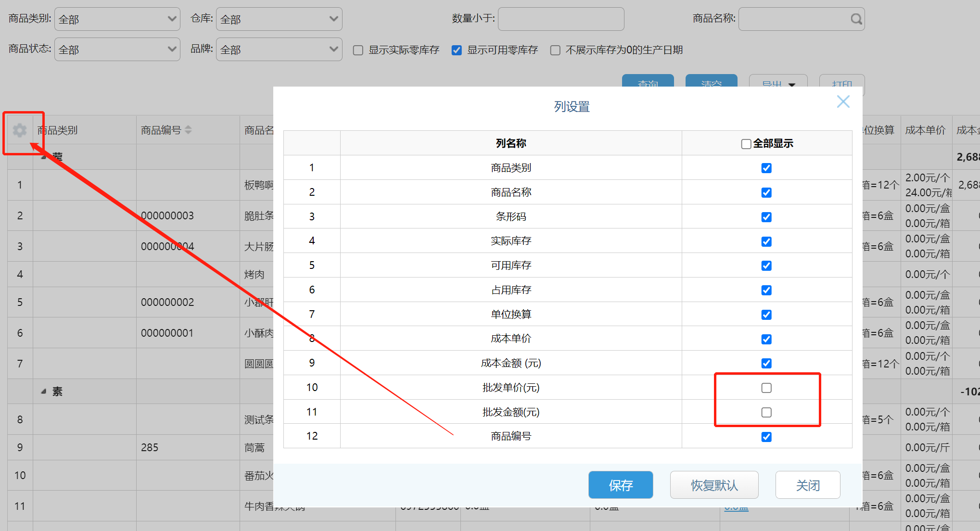The width and height of the screenshot is (980, 531).
Task: Collapse the 荤 category group
Action: [44, 157]
